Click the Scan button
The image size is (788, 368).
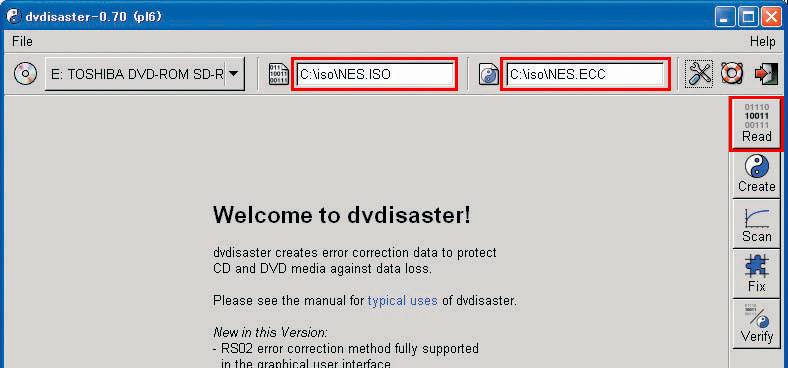pyautogui.click(x=756, y=224)
